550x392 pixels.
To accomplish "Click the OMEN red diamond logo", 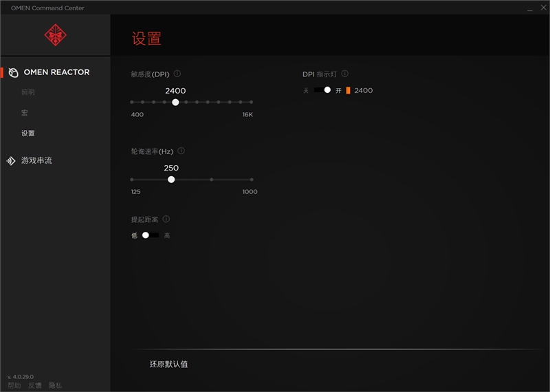I will (x=55, y=35).
